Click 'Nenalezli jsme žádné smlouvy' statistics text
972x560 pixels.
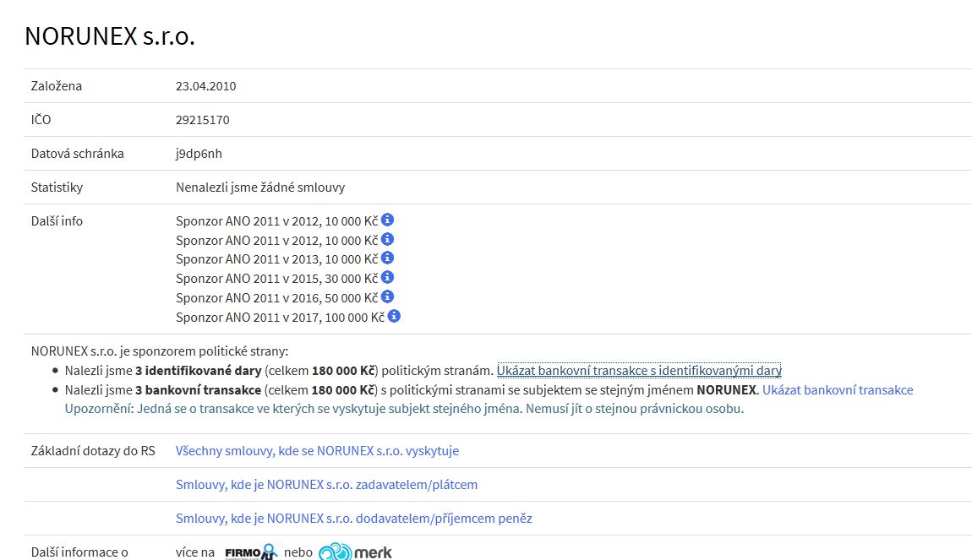coord(260,187)
